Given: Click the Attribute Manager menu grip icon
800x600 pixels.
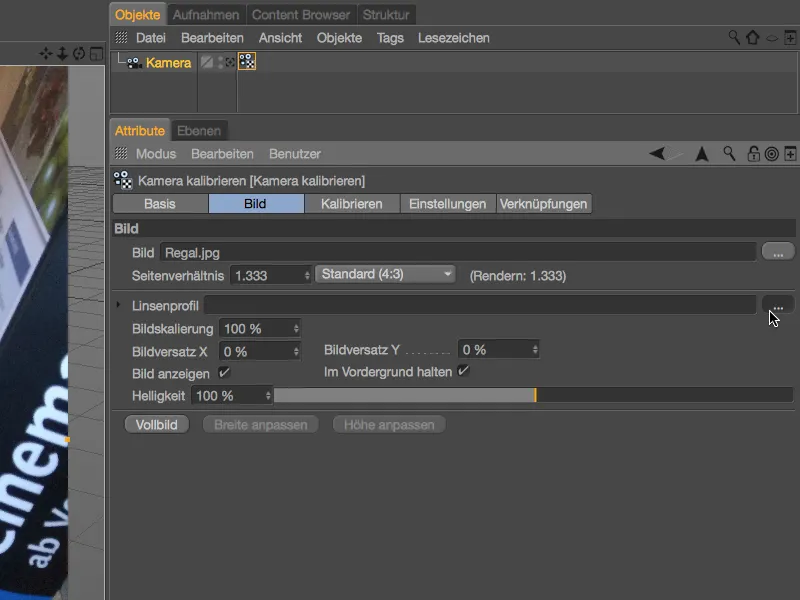Looking at the screenshot, I should [121, 153].
